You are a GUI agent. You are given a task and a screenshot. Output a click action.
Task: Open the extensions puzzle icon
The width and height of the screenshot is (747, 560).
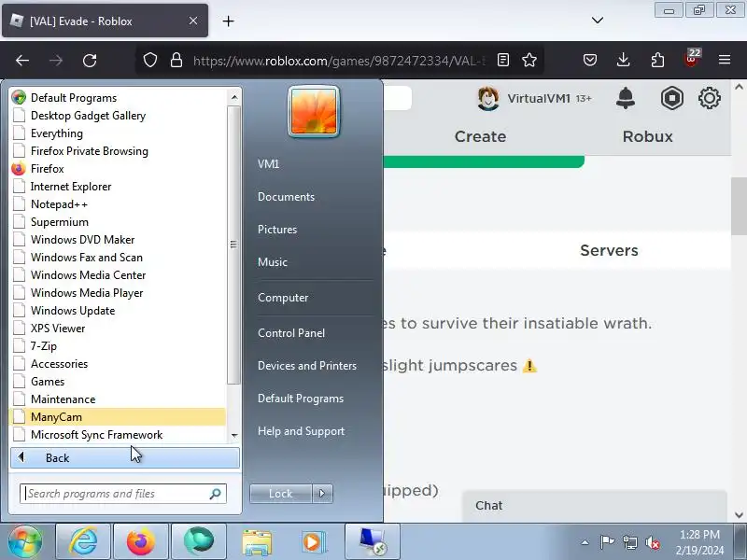click(657, 60)
